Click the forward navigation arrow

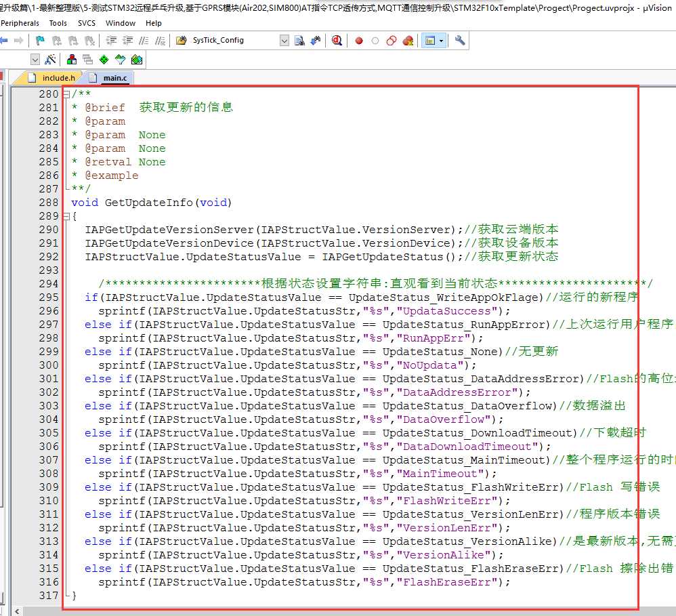[18, 41]
